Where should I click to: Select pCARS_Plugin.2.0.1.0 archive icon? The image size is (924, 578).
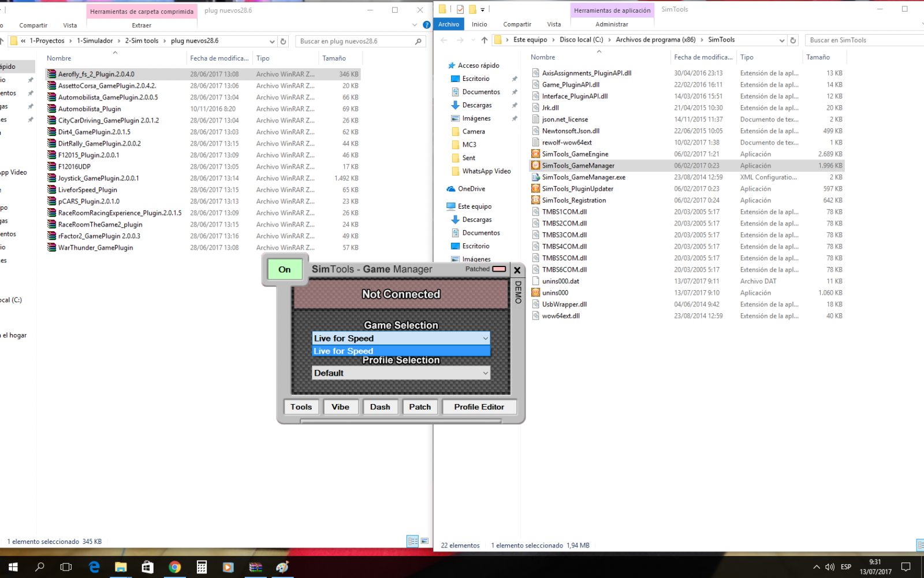[x=51, y=201]
